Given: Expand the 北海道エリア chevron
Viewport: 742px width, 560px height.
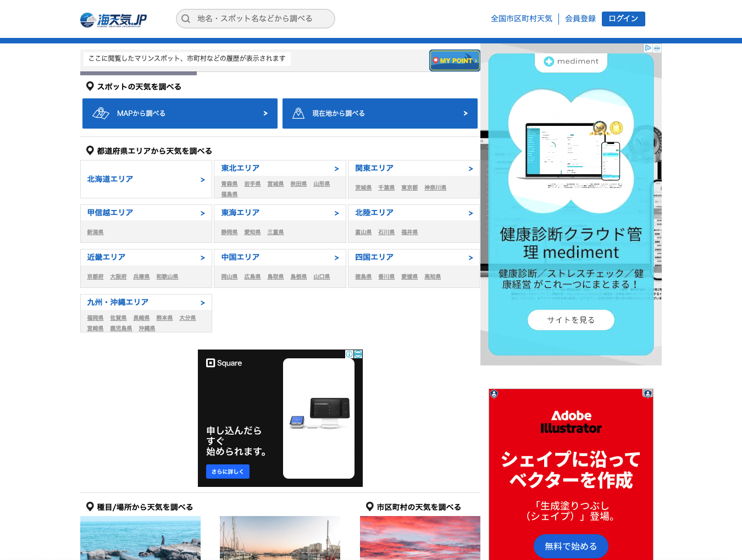Looking at the screenshot, I should click(x=202, y=179).
